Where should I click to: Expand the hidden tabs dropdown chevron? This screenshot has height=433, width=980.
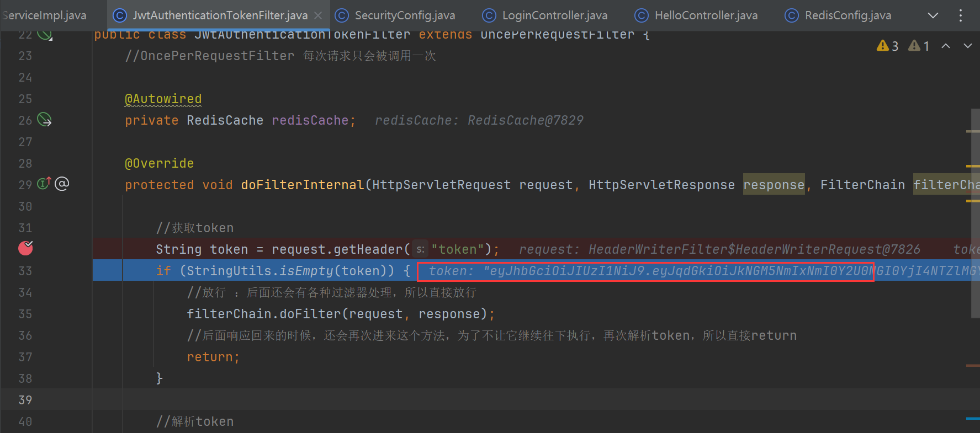point(933,15)
